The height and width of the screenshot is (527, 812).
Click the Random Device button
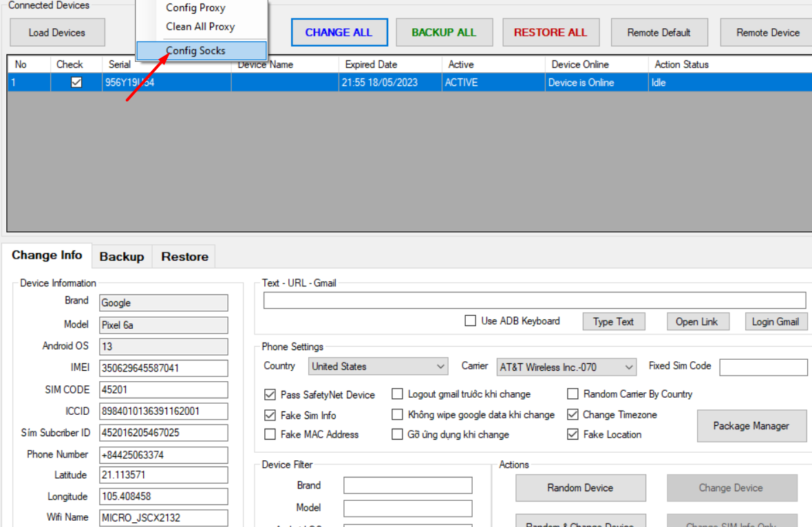pos(580,488)
